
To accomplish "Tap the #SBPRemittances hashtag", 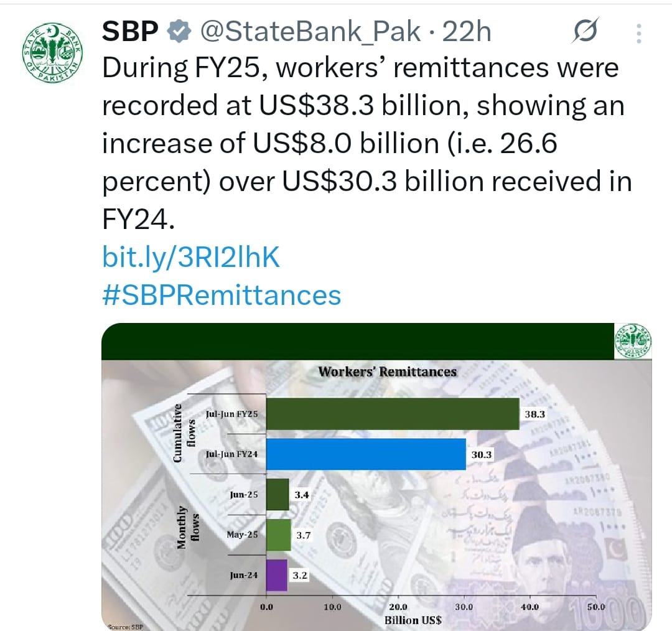I will (x=222, y=296).
